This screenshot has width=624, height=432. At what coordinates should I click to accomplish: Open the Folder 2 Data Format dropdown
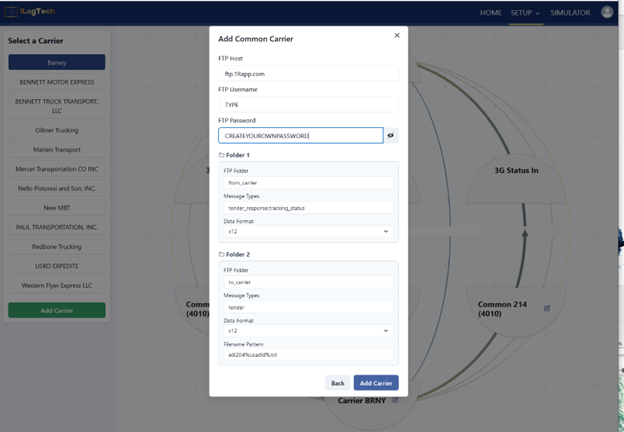click(x=308, y=330)
